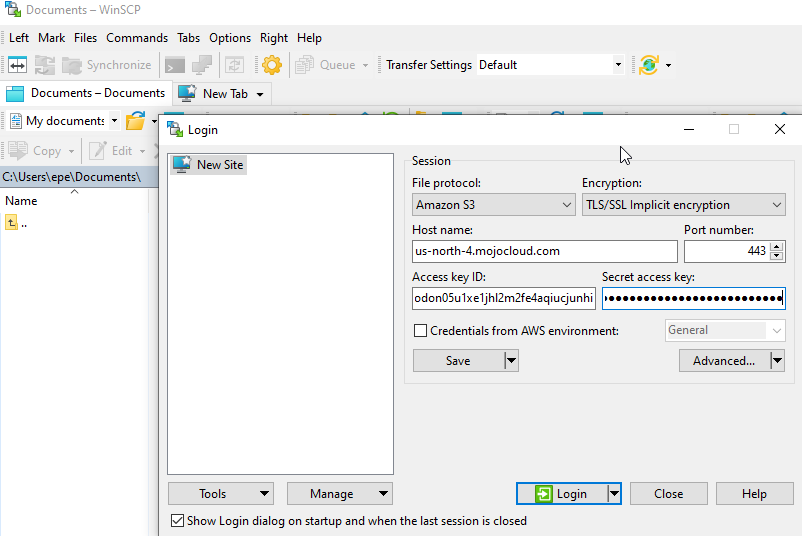
Task: Expand the Save button dropdown arrow
Action: [x=511, y=361]
